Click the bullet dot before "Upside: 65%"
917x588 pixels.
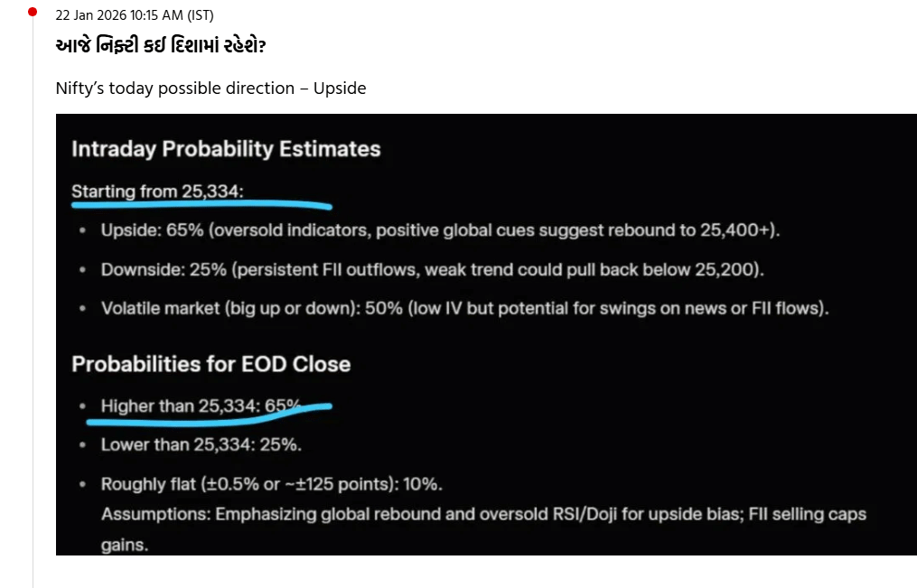(82, 231)
